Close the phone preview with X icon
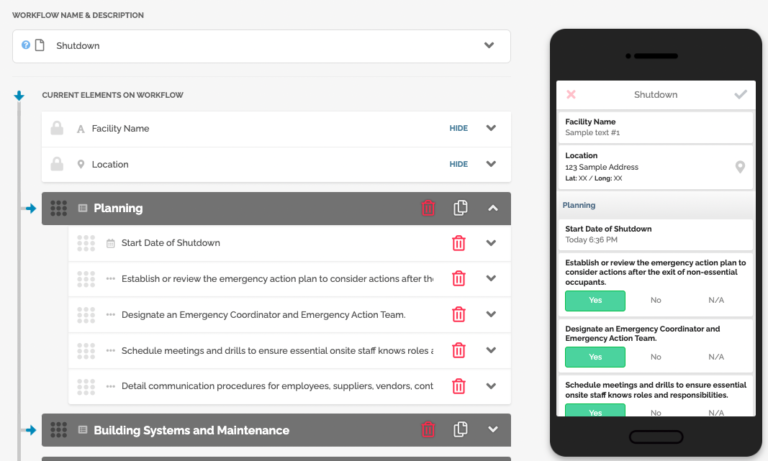This screenshot has height=461, width=768. [x=571, y=94]
